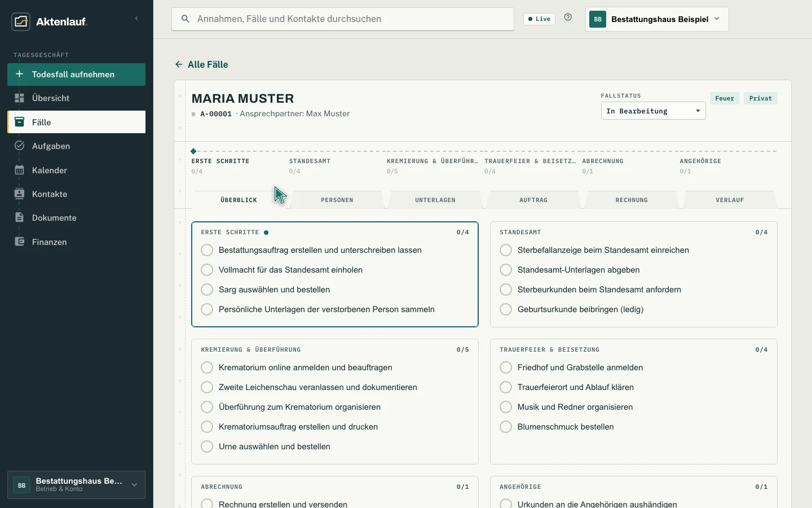
Task: Click the Maria Muster case title
Action: tap(242, 98)
